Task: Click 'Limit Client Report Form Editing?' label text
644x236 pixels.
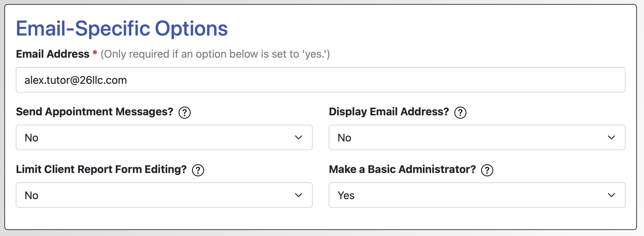Action: [x=101, y=169]
